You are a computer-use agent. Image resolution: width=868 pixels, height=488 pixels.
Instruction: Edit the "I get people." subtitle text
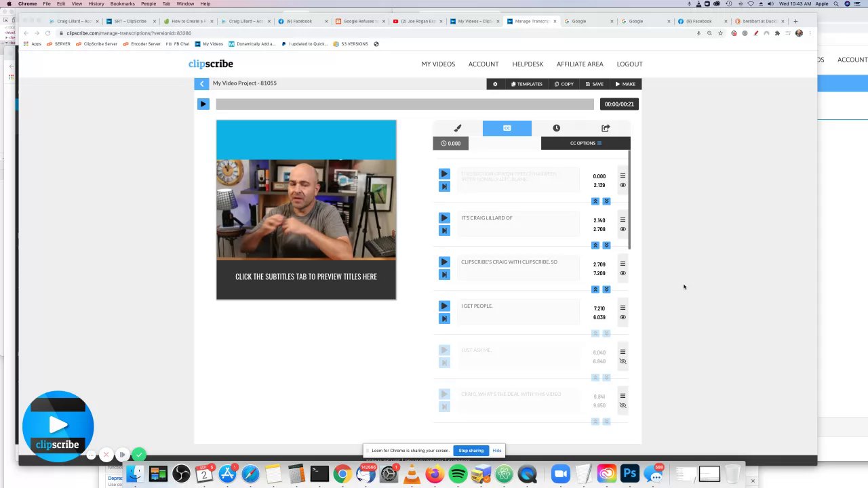pos(518,312)
